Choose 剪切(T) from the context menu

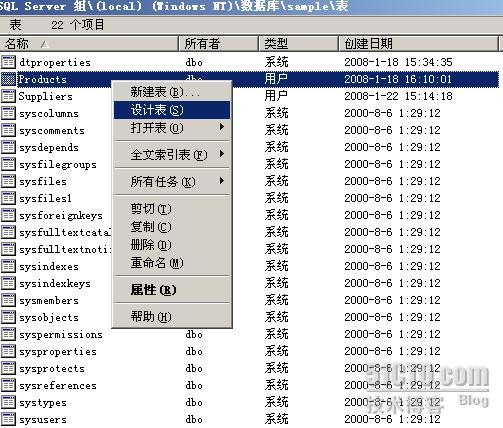pos(172,209)
